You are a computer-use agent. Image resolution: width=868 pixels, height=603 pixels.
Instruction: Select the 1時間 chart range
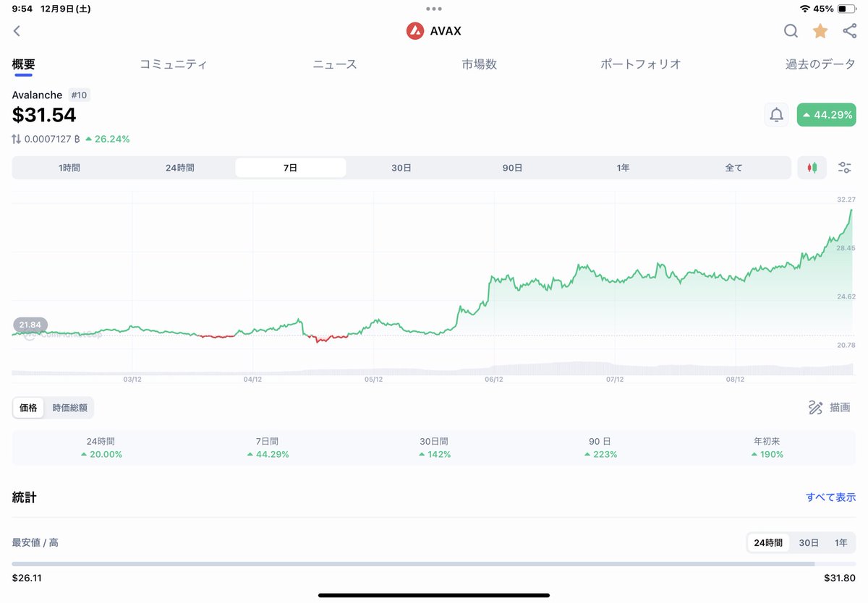click(x=69, y=168)
